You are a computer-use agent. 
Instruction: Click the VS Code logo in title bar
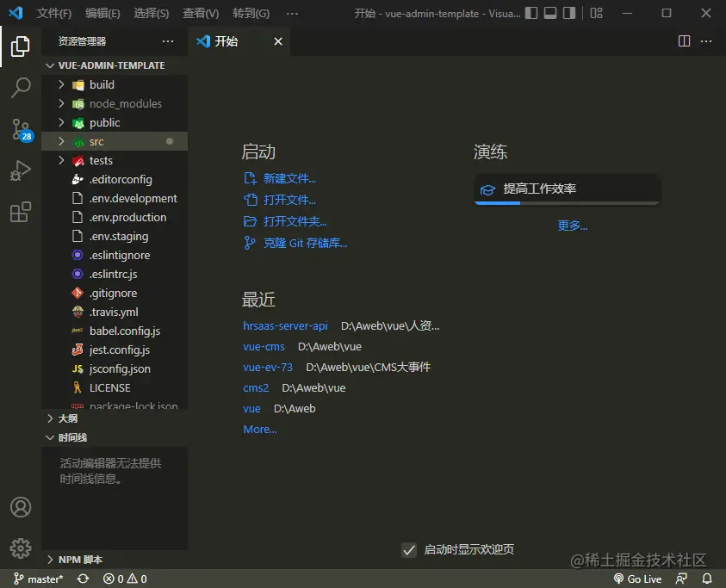16,13
